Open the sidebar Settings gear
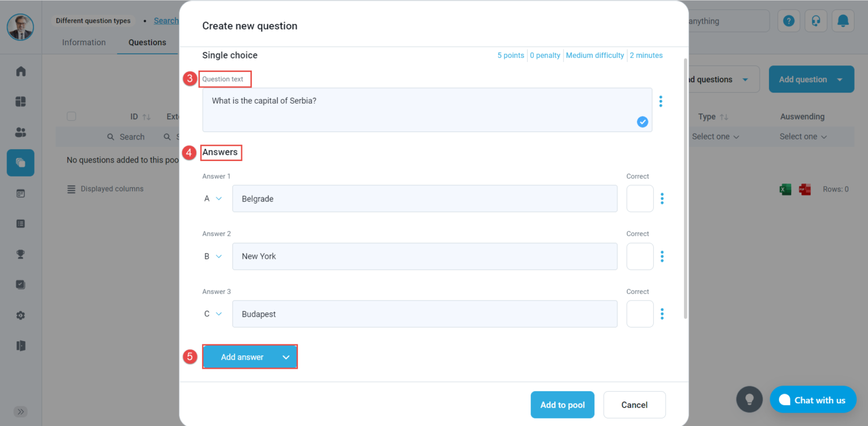Image resolution: width=868 pixels, height=426 pixels. (20, 315)
